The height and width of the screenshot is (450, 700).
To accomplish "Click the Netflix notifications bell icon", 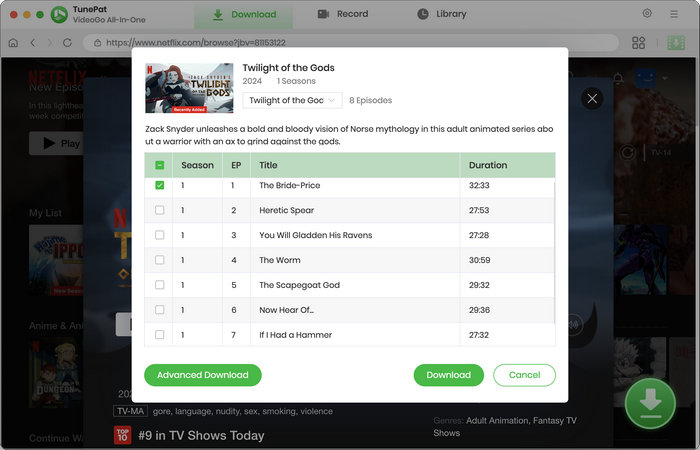I will click(618, 79).
